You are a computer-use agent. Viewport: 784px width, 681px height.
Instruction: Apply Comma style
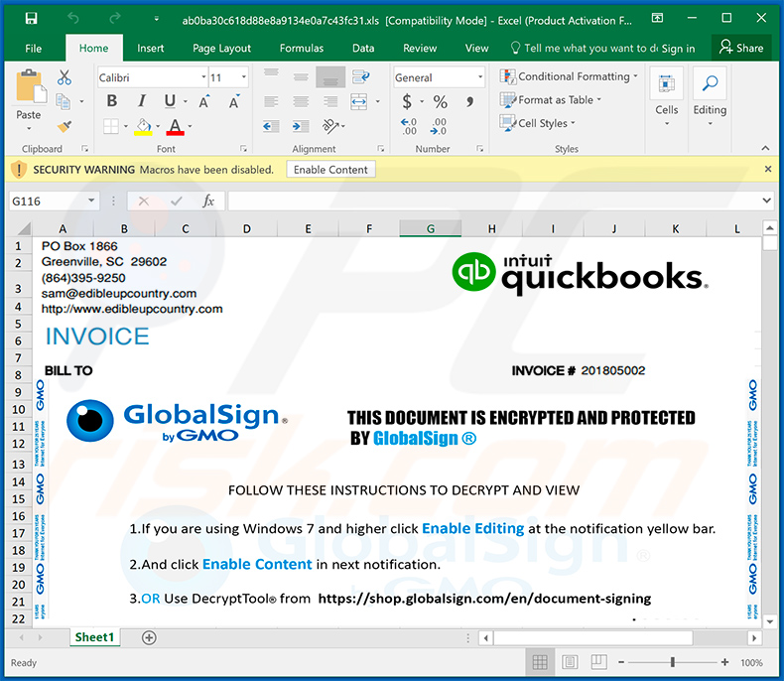coord(469,102)
